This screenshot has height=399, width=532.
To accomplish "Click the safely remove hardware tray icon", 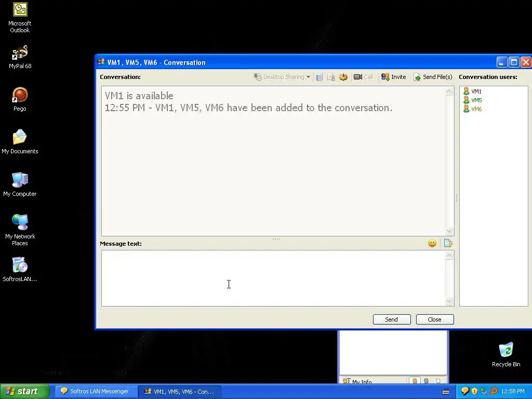I will [x=484, y=391].
